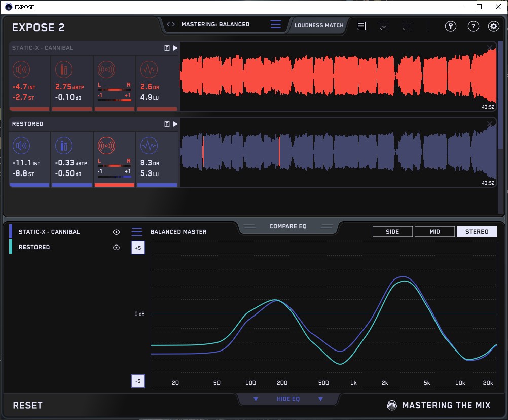Play the Static-X - Cannibal track
This screenshot has height=420, width=508.
pos(175,48)
